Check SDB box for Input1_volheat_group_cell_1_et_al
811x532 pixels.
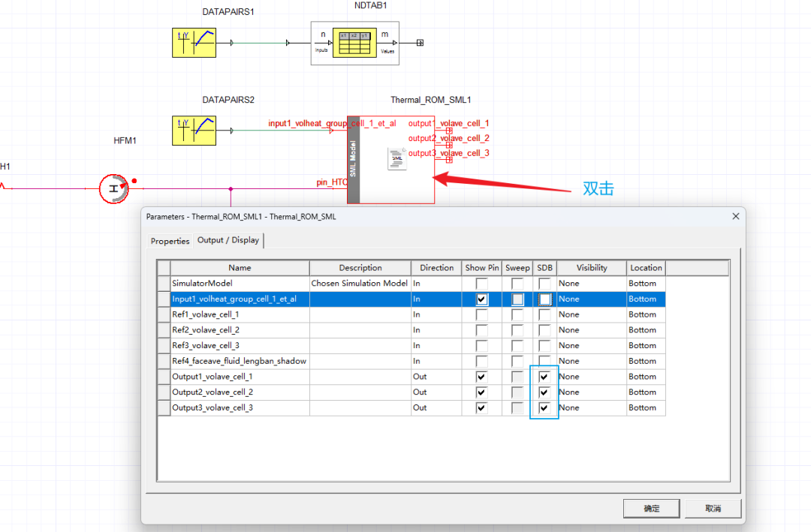pyautogui.click(x=544, y=299)
